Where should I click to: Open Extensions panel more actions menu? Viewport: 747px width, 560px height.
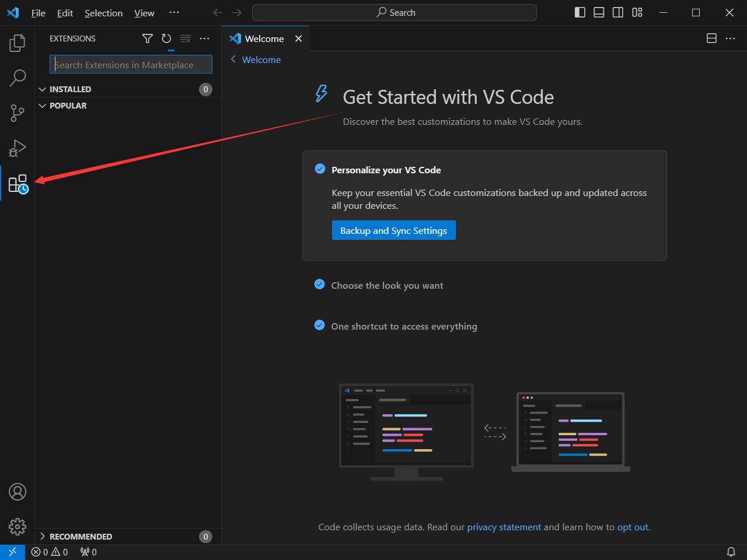point(204,38)
